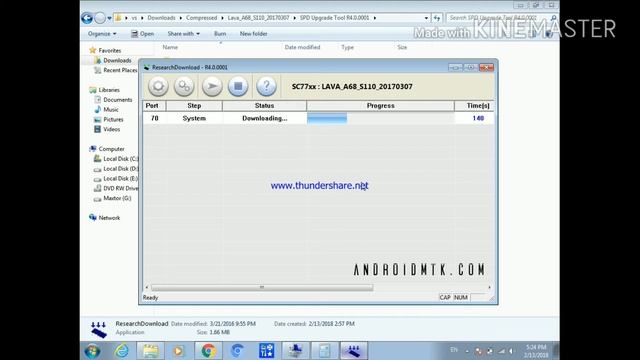Open the Settings double-gear icon in ResearchDownload
Screen dimensions: 640x360
(x=184, y=86)
